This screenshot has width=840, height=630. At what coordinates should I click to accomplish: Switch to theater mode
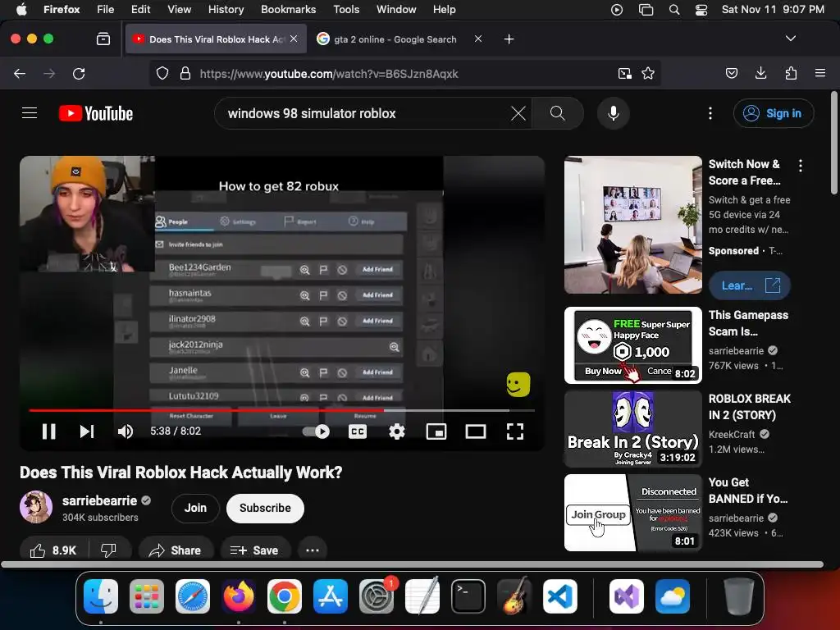(476, 431)
